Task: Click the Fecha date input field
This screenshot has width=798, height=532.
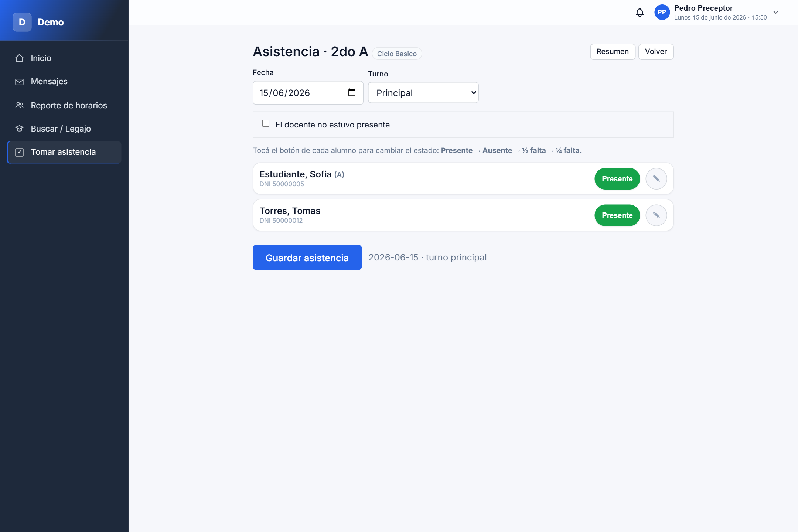Action: pyautogui.click(x=308, y=93)
